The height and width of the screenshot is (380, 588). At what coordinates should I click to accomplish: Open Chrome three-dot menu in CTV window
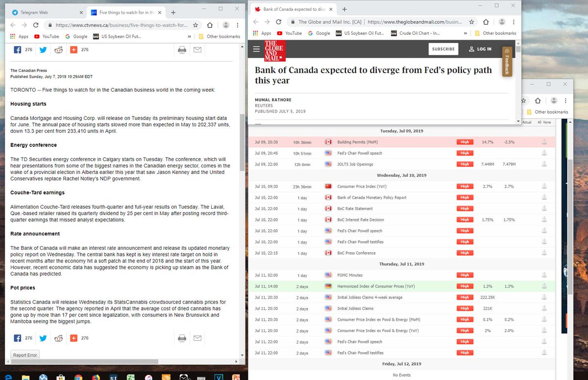pyautogui.click(x=239, y=25)
